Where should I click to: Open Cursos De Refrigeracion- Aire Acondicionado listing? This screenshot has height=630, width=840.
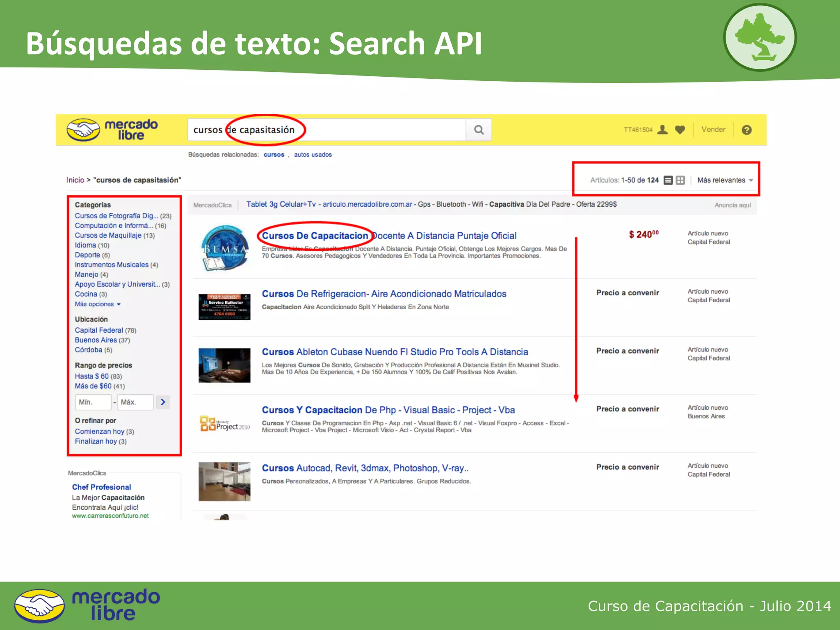click(x=384, y=294)
